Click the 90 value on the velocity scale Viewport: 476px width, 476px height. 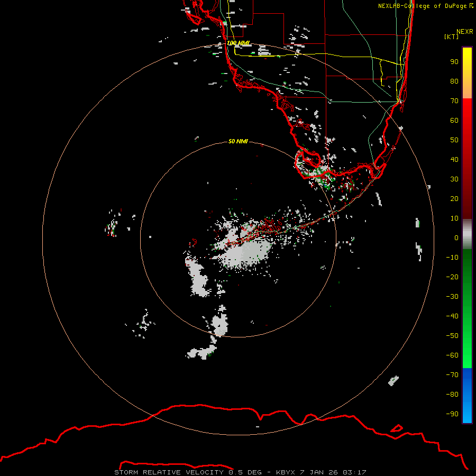coord(454,62)
